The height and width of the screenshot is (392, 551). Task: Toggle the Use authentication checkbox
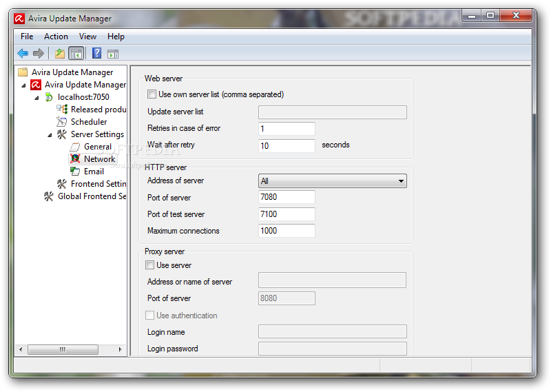click(x=149, y=315)
